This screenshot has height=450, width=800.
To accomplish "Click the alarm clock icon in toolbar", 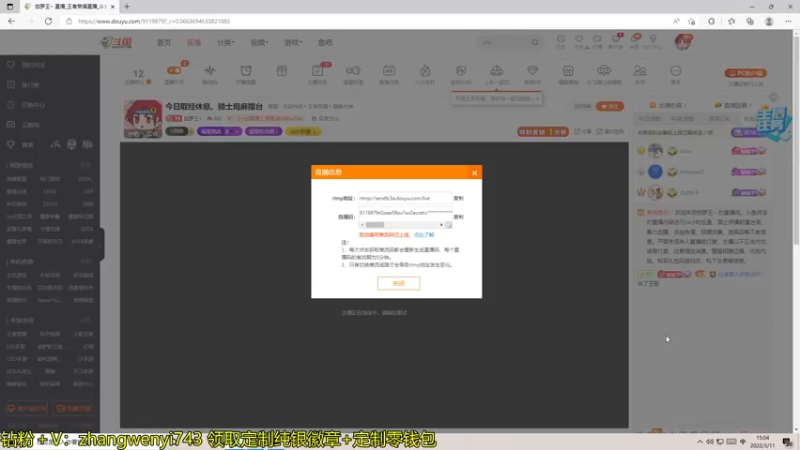I will click(246, 70).
